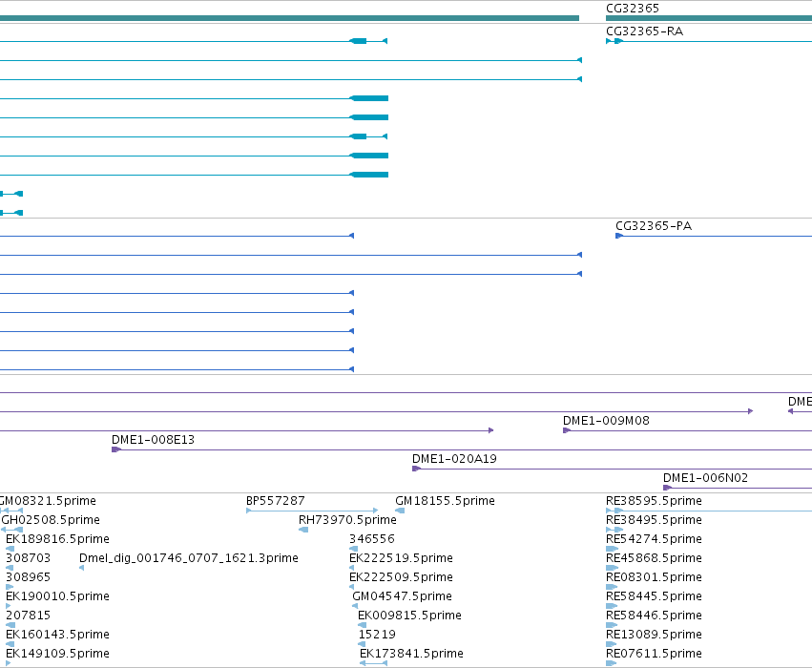
Task: Click feature label 308965
Action: coord(28,577)
